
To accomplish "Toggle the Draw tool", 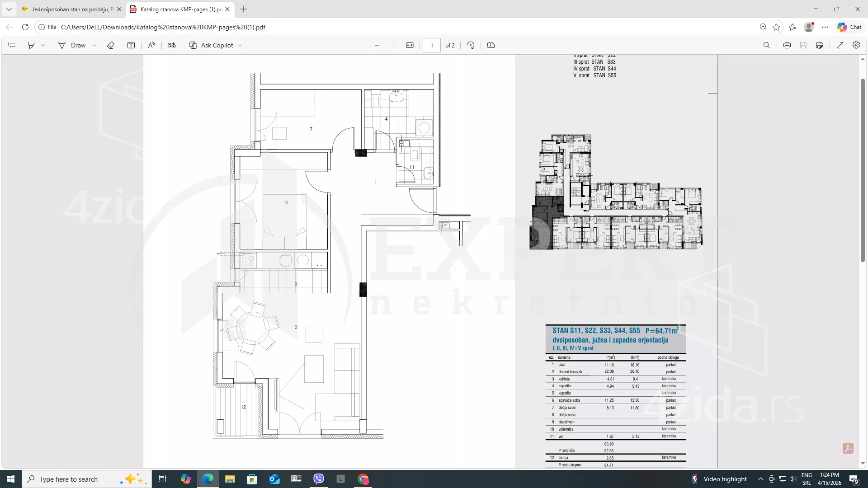I will [72, 45].
